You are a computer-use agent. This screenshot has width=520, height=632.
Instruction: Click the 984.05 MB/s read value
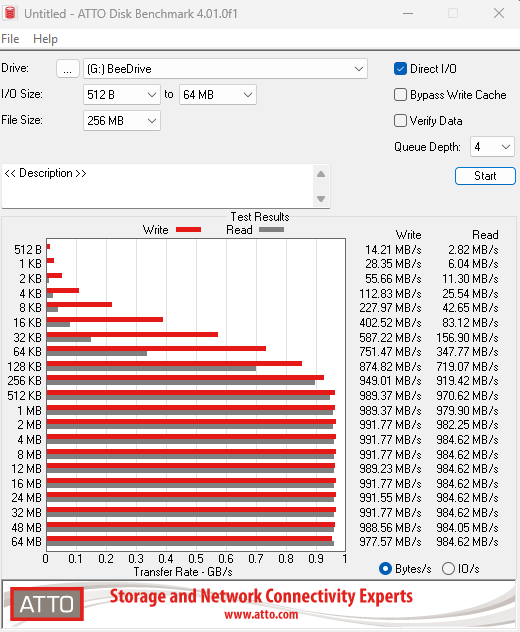click(x=467, y=528)
